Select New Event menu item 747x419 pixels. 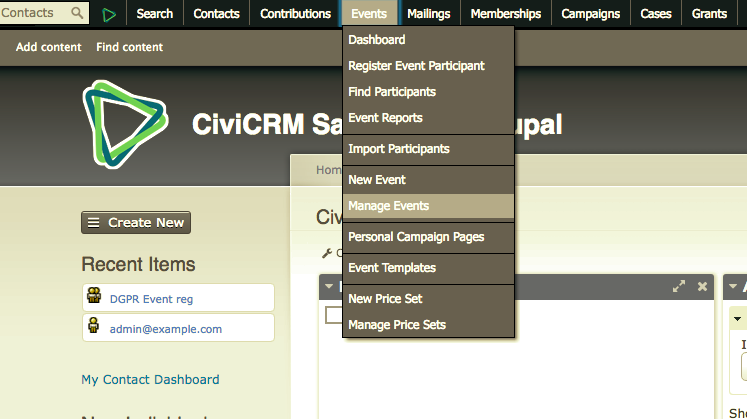tap(428, 180)
